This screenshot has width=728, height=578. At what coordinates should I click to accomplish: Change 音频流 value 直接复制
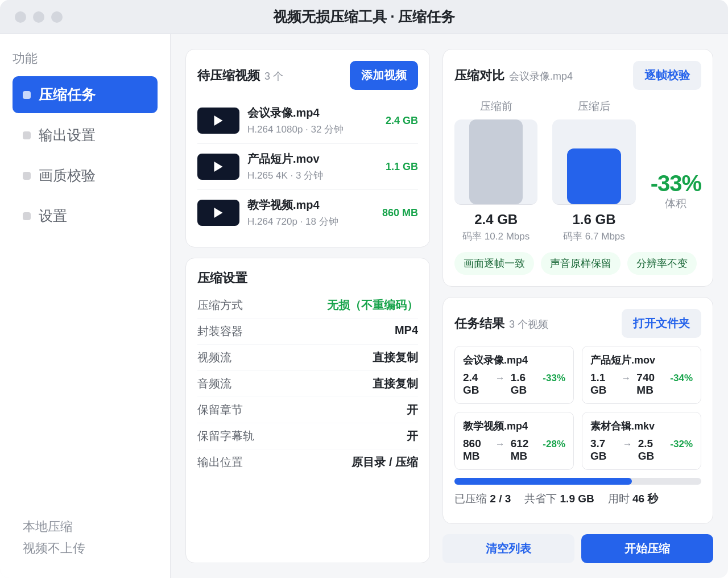[395, 383]
